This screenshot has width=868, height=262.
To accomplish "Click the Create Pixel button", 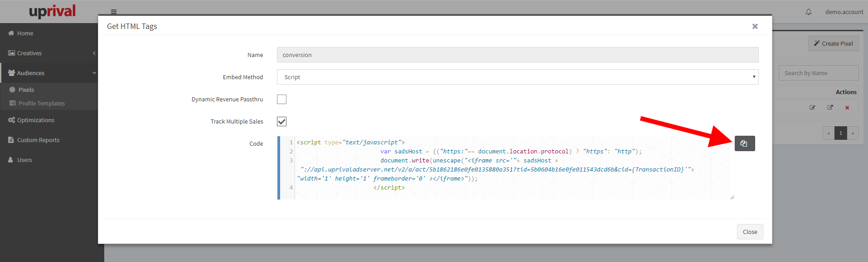I will (x=833, y=43).
